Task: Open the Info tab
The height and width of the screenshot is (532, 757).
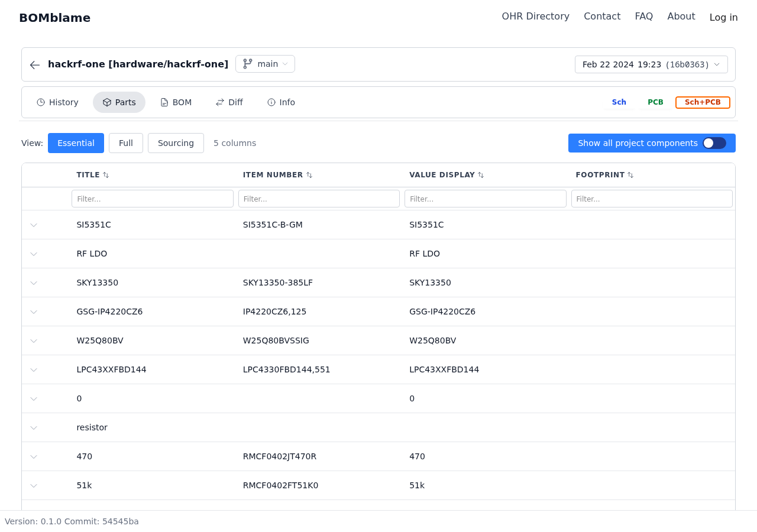Action: point(281,102)
